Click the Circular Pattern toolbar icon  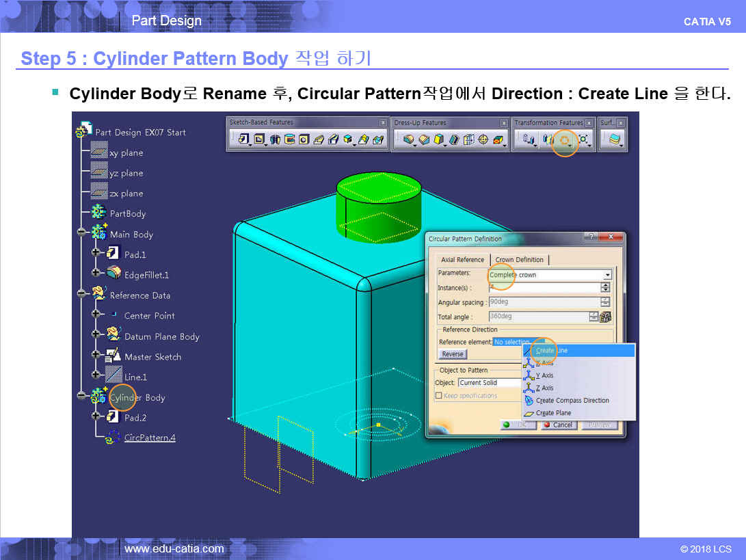565,139
